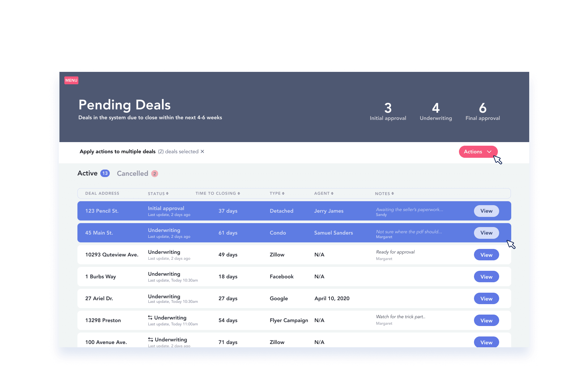Screen dimensions: 588x392
Task: Open details for 27 Ariel Dr. via View
Action: [x=486, y=298]
